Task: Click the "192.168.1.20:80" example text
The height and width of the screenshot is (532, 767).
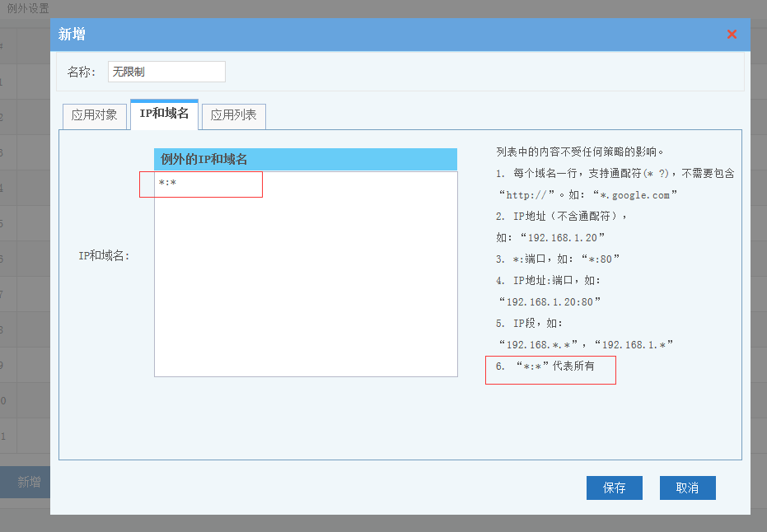Action: click(x=550, y=302)
